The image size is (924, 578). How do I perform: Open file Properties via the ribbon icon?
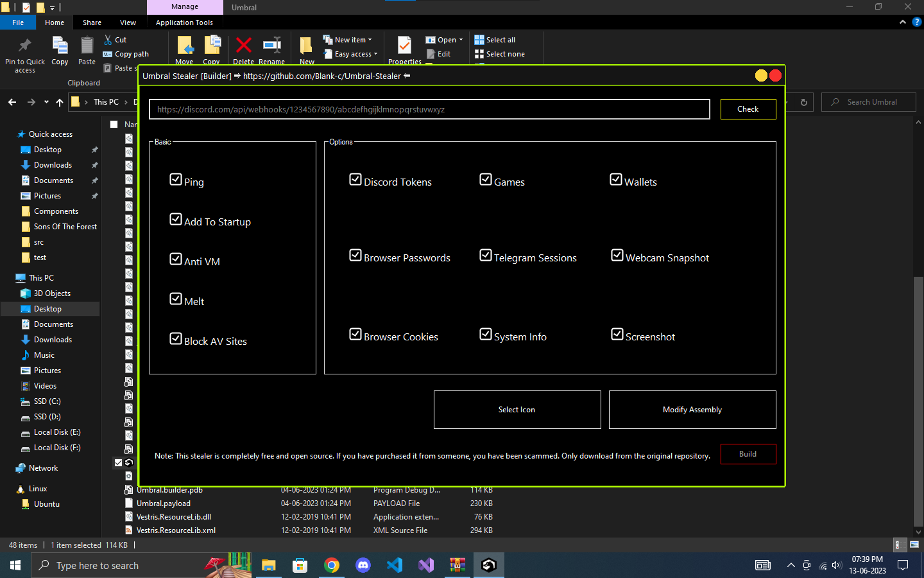[x=404, y=47]
